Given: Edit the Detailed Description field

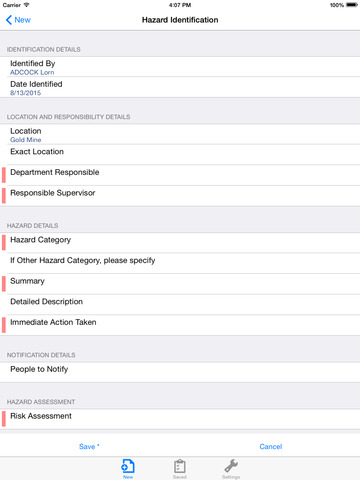Looking at the screenshot, I should [x=180, y=305].
